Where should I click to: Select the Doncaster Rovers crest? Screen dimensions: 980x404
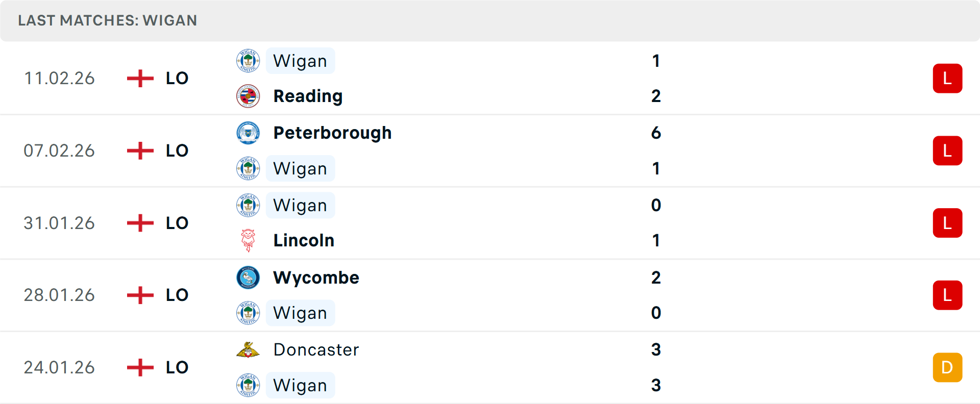(248, 350)
